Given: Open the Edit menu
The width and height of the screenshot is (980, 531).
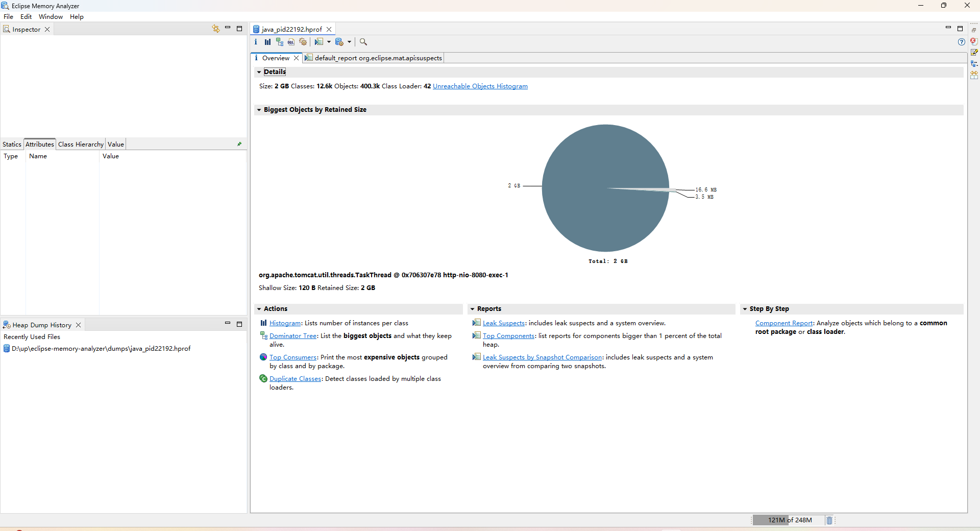Looking at the screenshot, I should coord(26,17).
